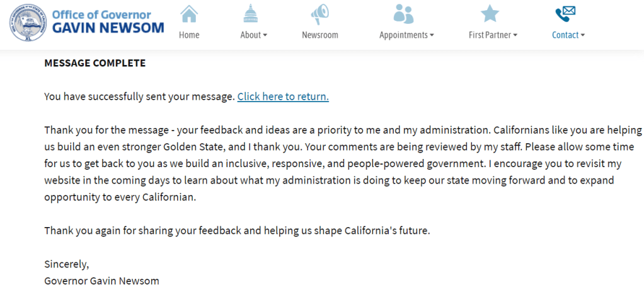The height and width of the screenshot is (287, 644).
Task: Click the house icon for Home
Action: (189, 13)
